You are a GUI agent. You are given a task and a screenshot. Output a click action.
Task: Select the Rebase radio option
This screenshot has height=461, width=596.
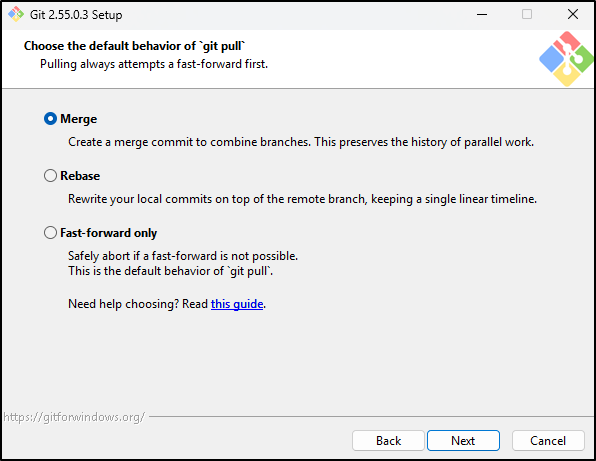coord(50,176)
